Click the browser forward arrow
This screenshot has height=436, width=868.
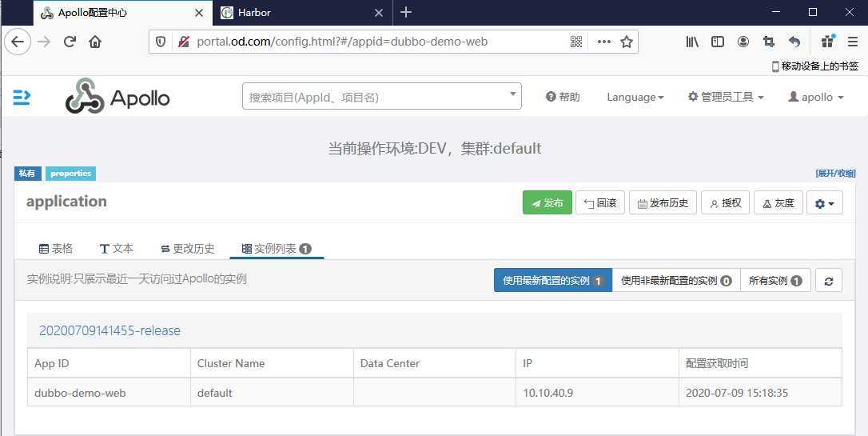coord(44,42)
